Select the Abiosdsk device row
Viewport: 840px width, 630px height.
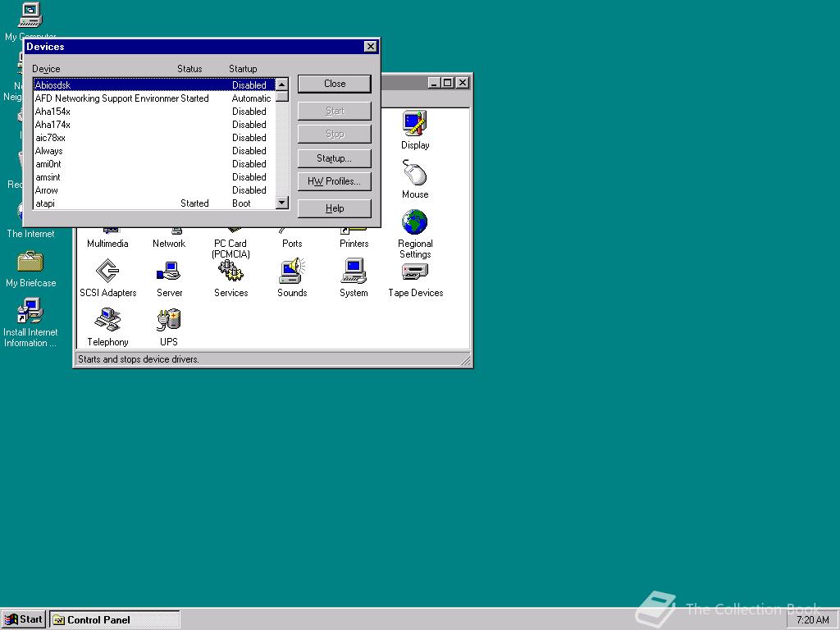point(154,84)
